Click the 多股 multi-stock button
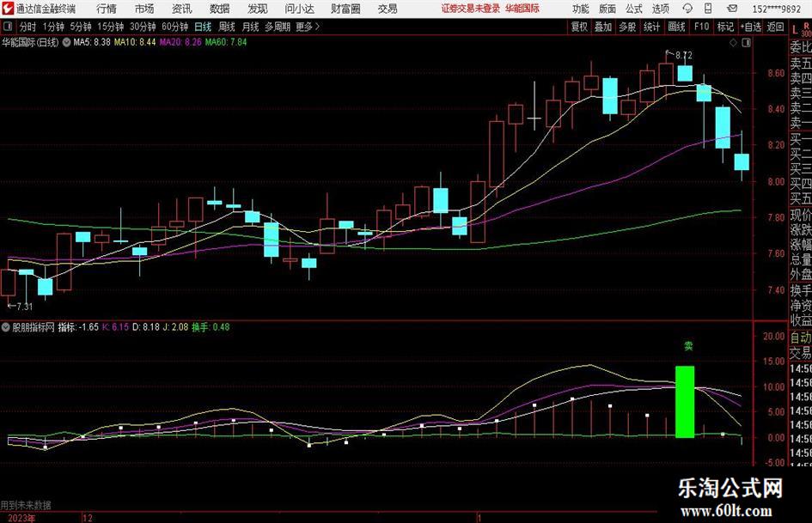 tap(627, 27)
